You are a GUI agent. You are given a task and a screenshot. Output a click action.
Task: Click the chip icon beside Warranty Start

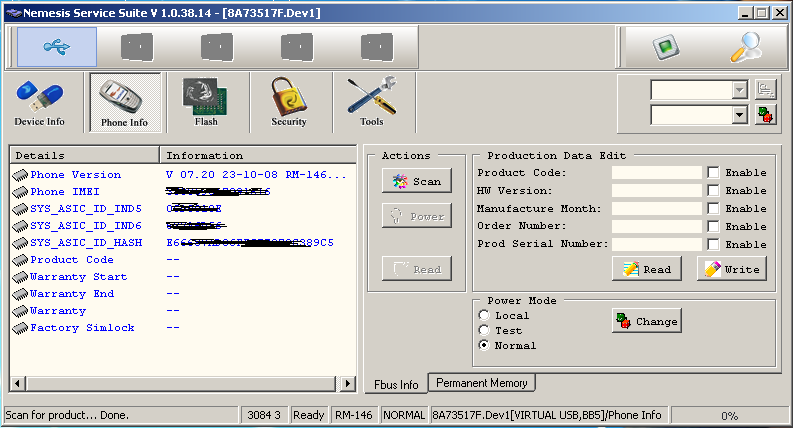point(20,277)
